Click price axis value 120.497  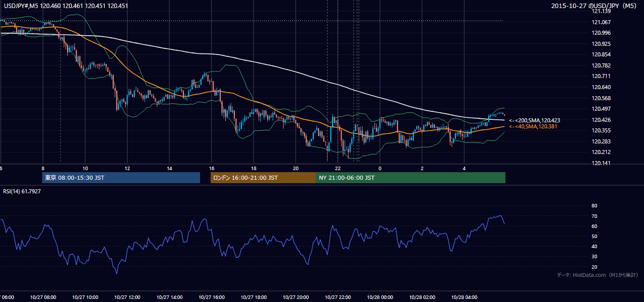tap(601, 109)
